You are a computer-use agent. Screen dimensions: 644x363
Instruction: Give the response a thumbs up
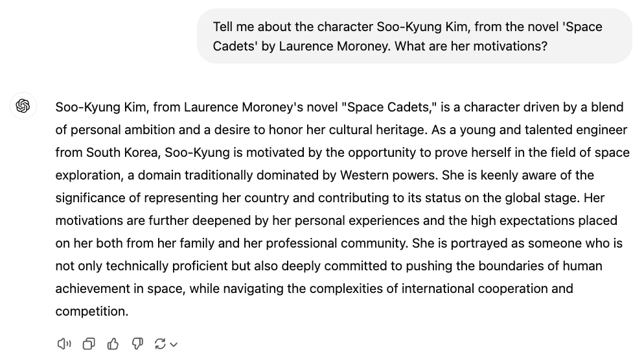[x=113, y=344]
